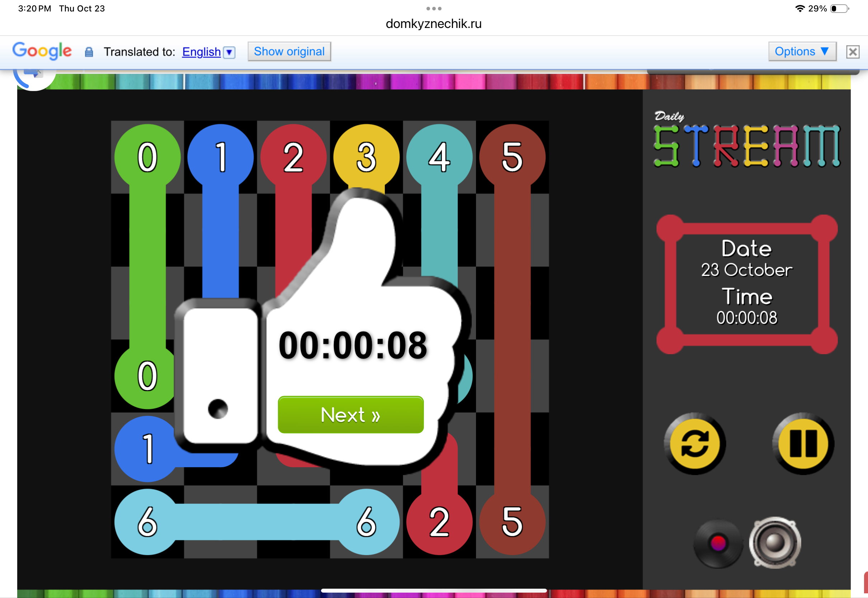Viewport: 868px width, 598px height.
Task: Click the Google logo in translate bar
Action: pos(42,51)
